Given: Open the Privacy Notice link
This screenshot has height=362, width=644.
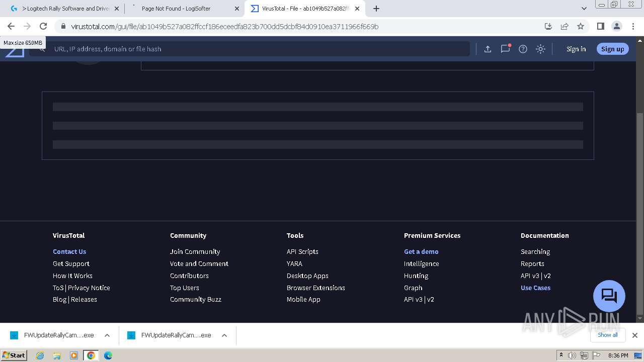Looking at the screenshot, I should (89, 288).
